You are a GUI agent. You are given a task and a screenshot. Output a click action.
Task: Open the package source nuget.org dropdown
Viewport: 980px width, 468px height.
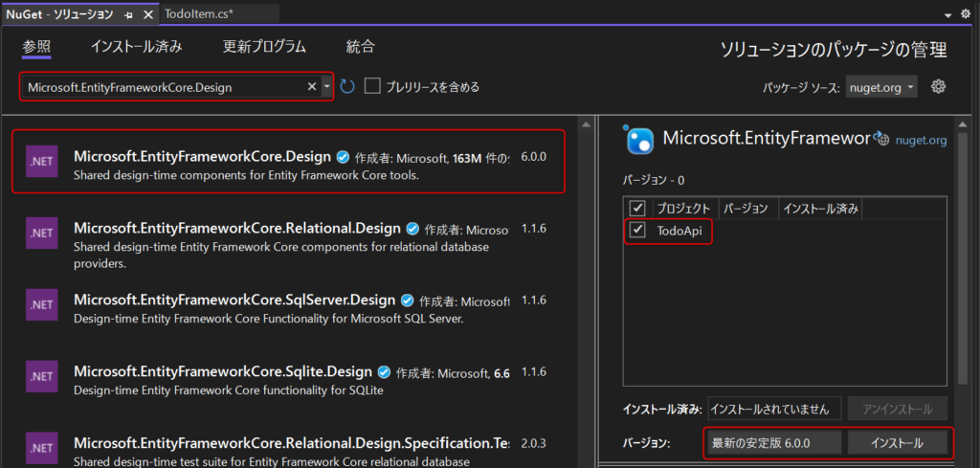coord(881,87)
